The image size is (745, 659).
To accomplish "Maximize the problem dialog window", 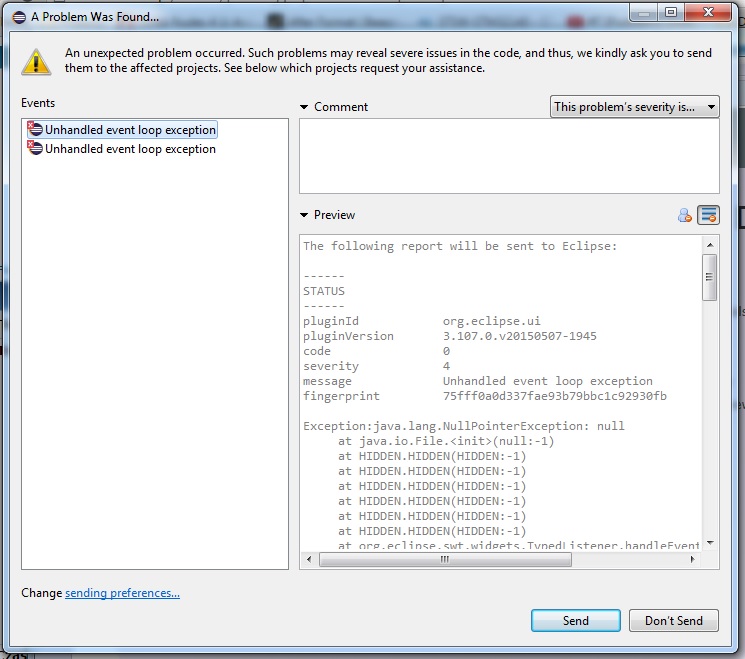I will pos(670,12).
